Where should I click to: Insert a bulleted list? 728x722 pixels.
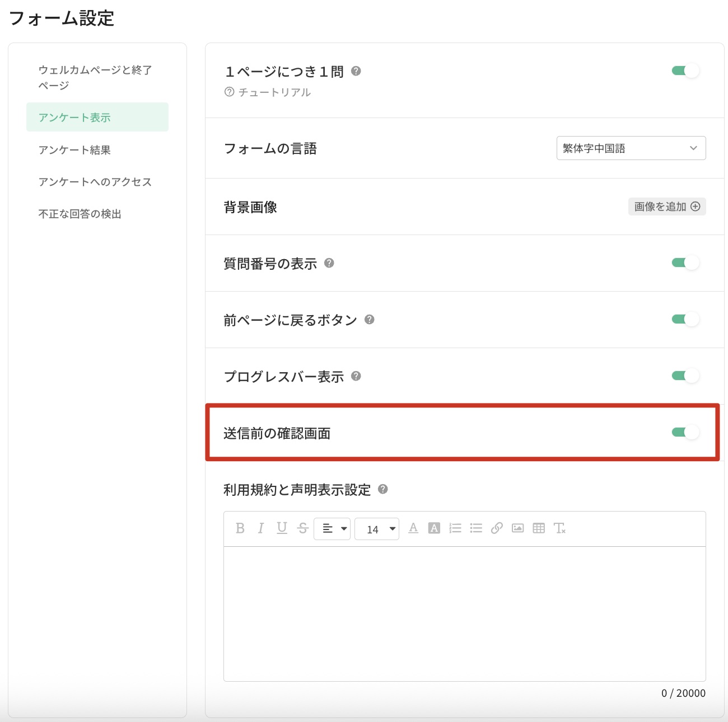click(476, 528)
